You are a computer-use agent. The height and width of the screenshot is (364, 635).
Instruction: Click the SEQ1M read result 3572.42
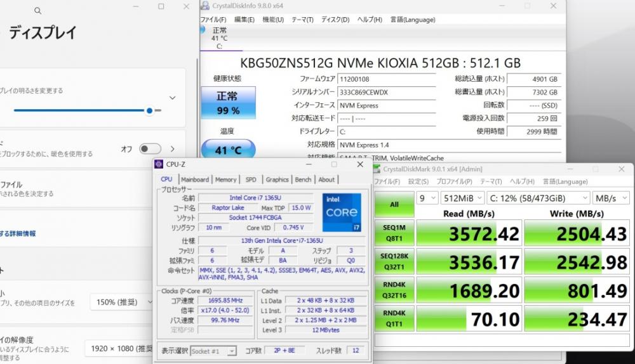tap(469, 233)
